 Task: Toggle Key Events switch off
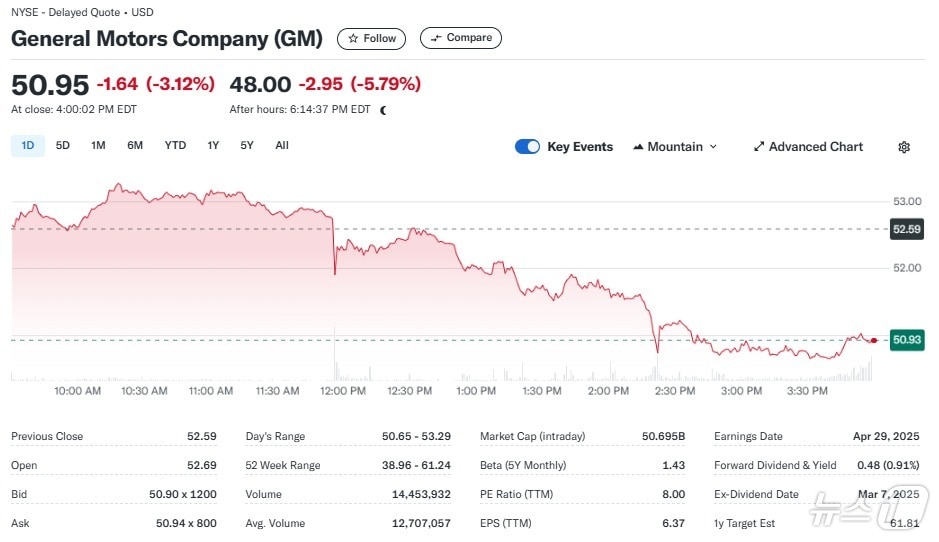click(x=527, y=147)
